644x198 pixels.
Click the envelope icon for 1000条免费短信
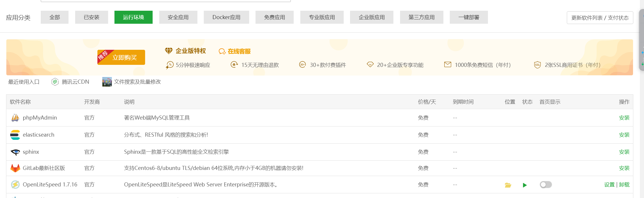(448, 64)
